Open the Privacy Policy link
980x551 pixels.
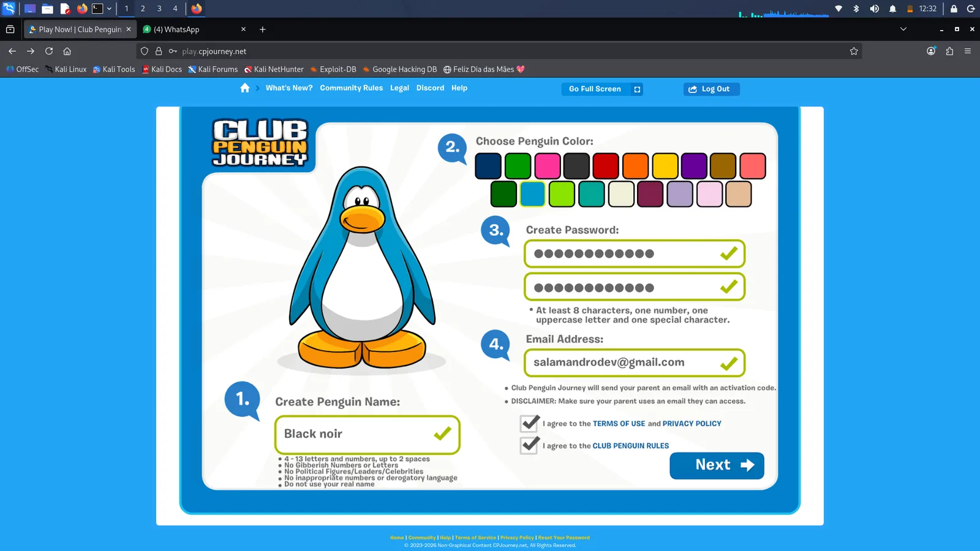click(692, 424)
